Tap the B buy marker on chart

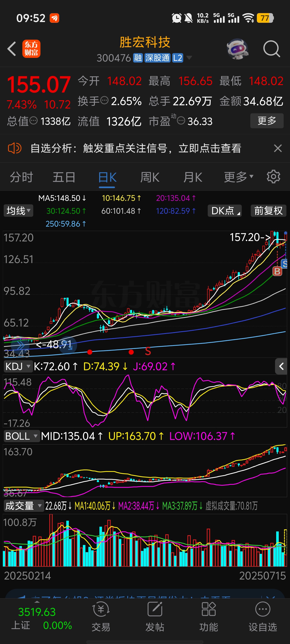click(277, 271)
